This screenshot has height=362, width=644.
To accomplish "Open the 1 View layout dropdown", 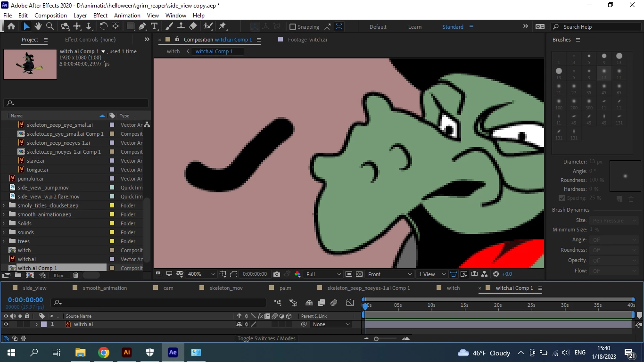I will (432, 274).
